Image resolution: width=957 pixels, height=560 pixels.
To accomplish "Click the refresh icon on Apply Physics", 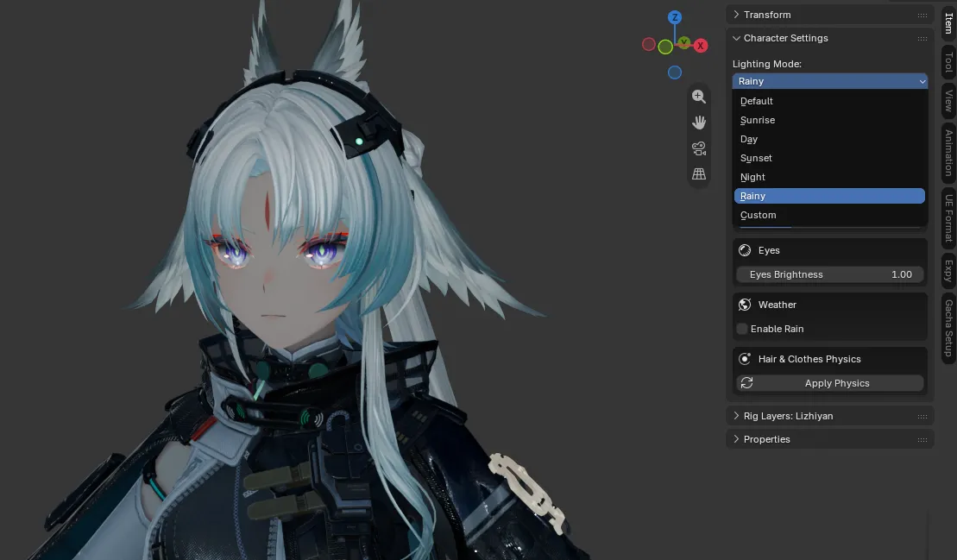I will click(746, 383).
